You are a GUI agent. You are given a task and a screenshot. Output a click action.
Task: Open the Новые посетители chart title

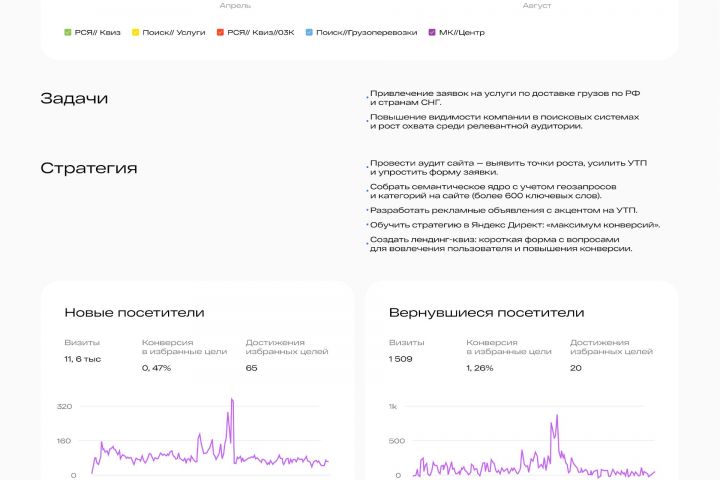point(134,313)
